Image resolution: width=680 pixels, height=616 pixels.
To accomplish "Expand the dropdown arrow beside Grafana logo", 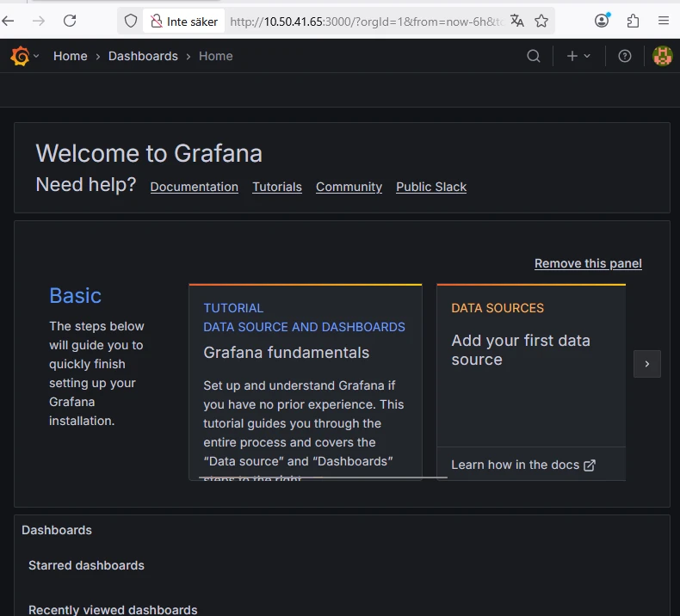I will point(36,56).
